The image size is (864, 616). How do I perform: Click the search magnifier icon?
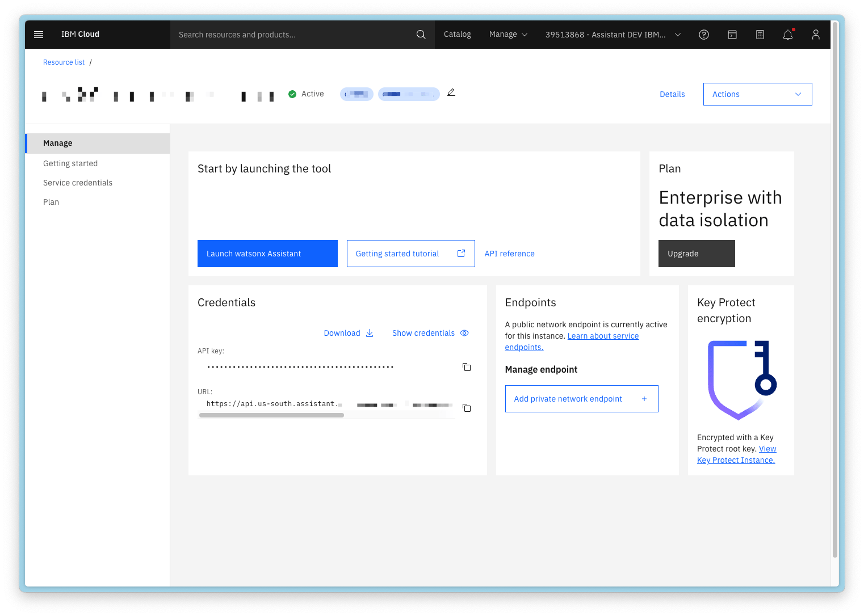click(421, 35)
